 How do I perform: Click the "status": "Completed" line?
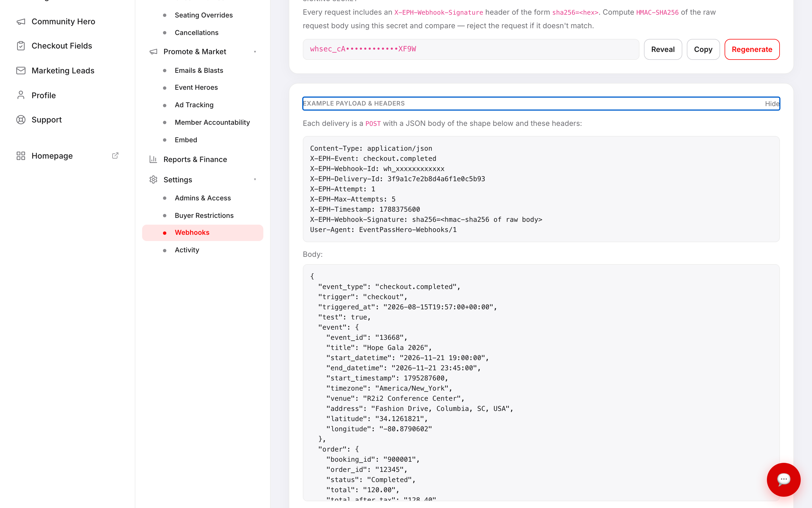point(371,479)
